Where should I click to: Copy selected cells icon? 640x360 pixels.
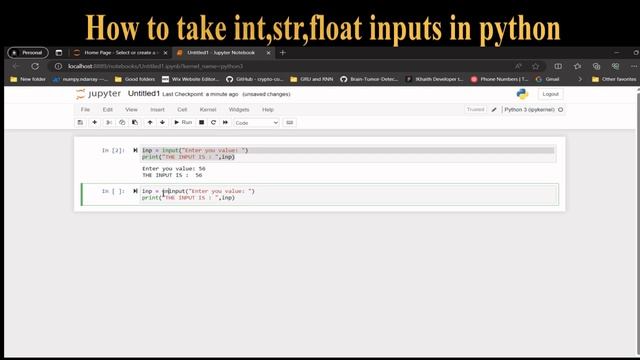[122, 122]
